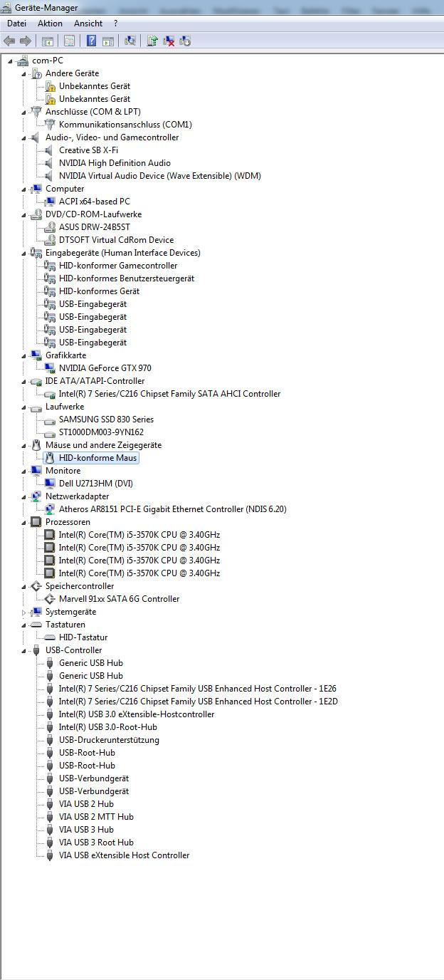This screenshot has height=980, width=444.
Task: Click the speaker icon for Audio-, Video- und Gamecontroller
Action: [x=36, y=137]
